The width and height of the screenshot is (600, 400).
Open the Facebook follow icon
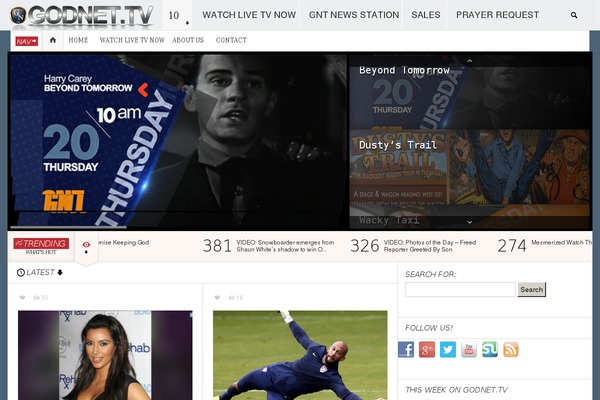coord(406,349)
